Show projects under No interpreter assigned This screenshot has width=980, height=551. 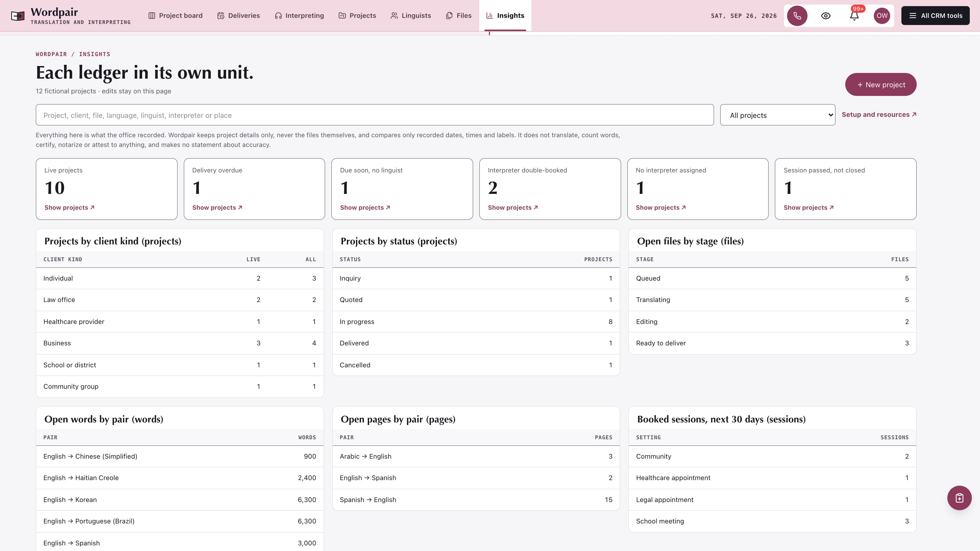point(661,208)
